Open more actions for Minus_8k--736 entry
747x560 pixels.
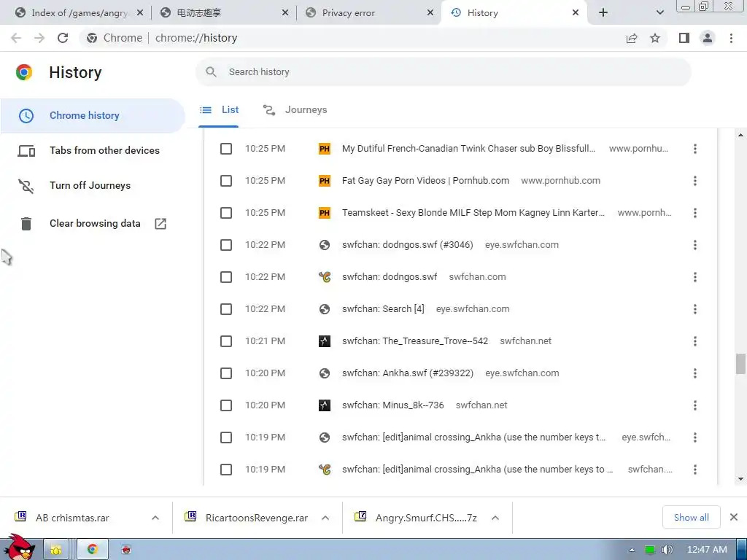click(695, 405)
